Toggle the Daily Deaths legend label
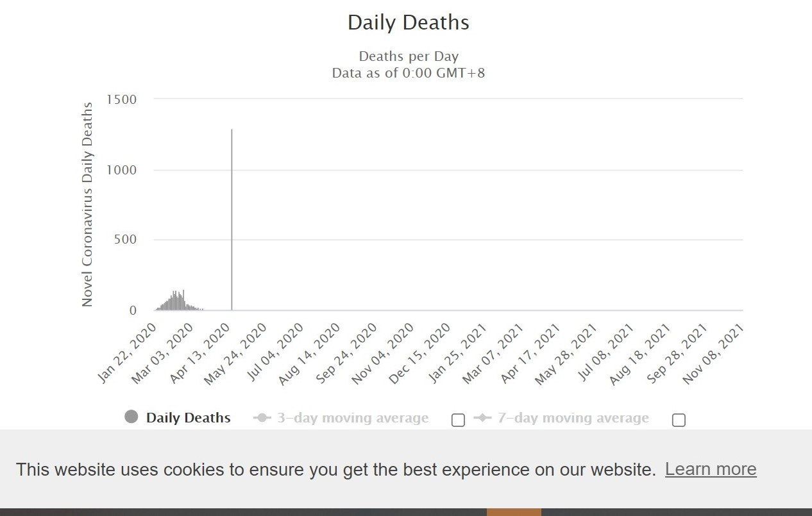The width and height of the screenshot is (812, 516). coord(188,418)
